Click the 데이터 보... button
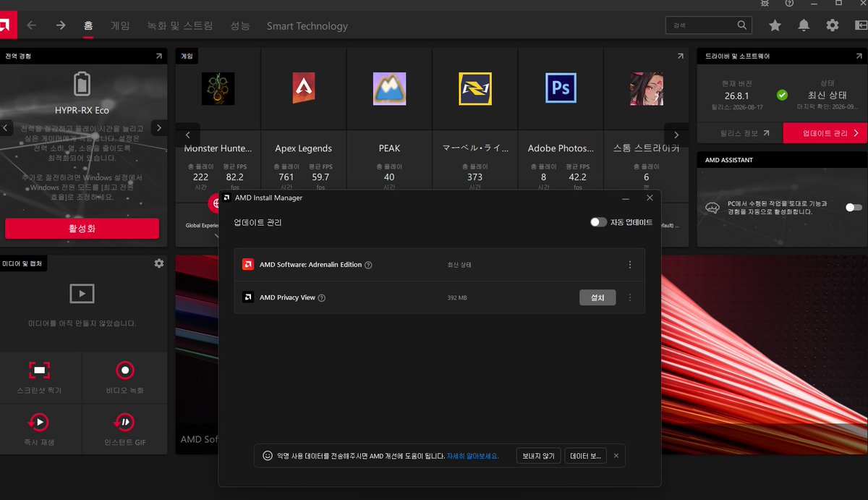 pos(585,456)
